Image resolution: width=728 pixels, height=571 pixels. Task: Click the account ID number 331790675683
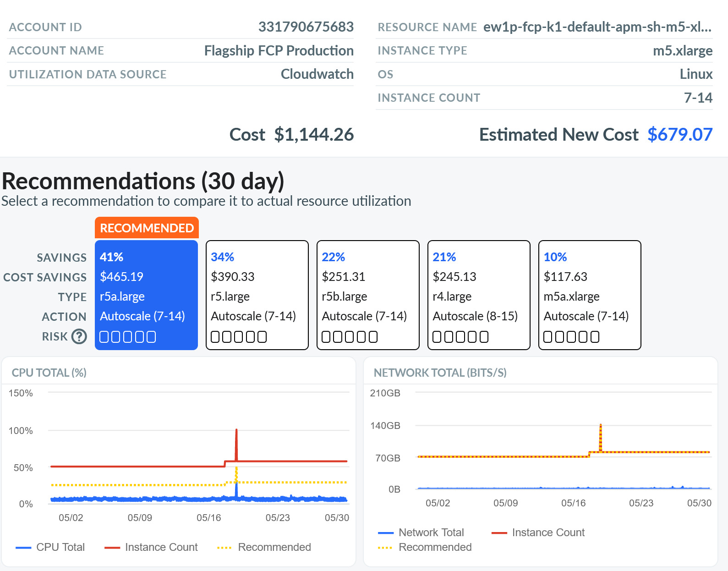306,27
